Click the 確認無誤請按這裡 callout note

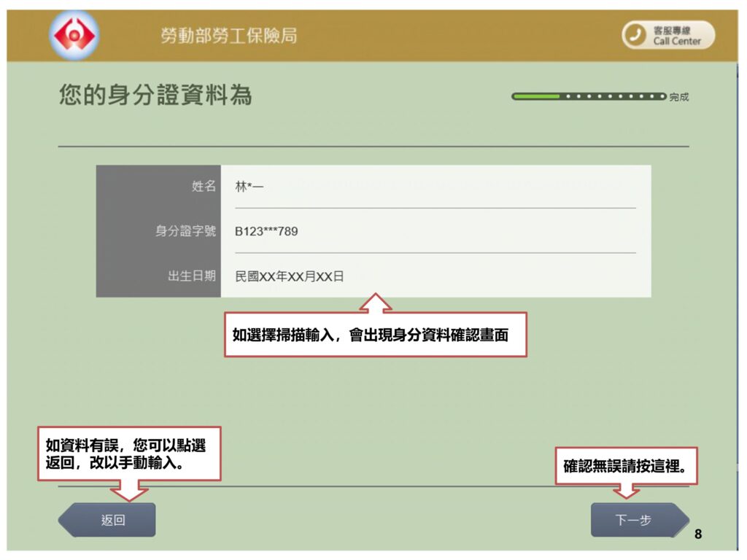626,467
